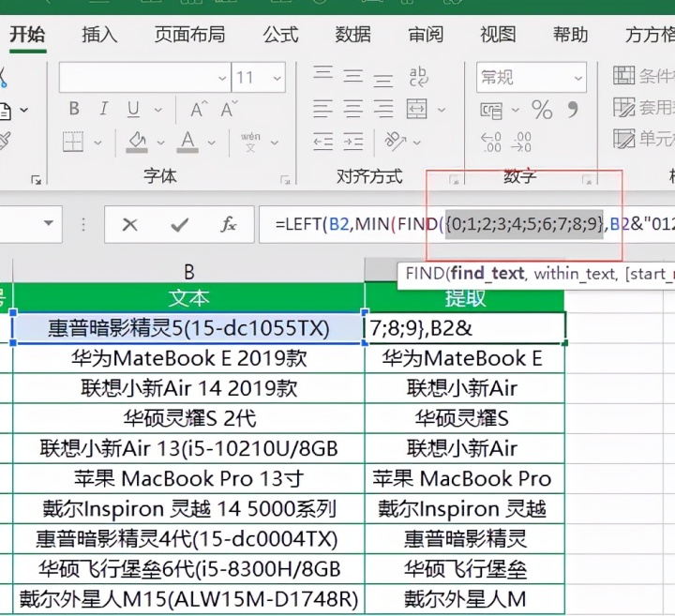
Task: Select extracted cell 戴尔外星人M
Action: tap(464, 599)
